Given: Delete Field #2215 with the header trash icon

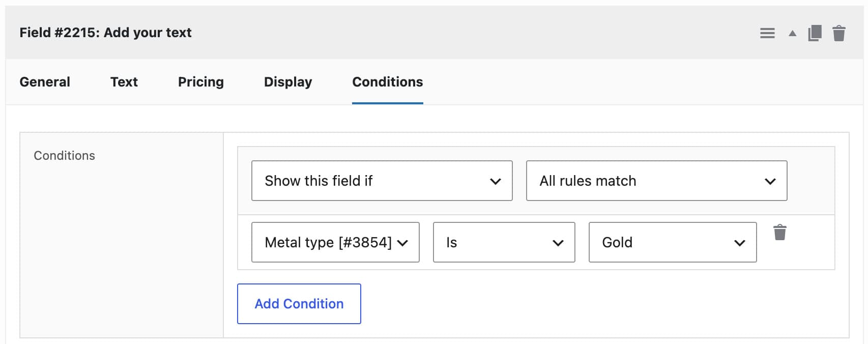Looking at the screenshot, I should [x=839, y=33].
